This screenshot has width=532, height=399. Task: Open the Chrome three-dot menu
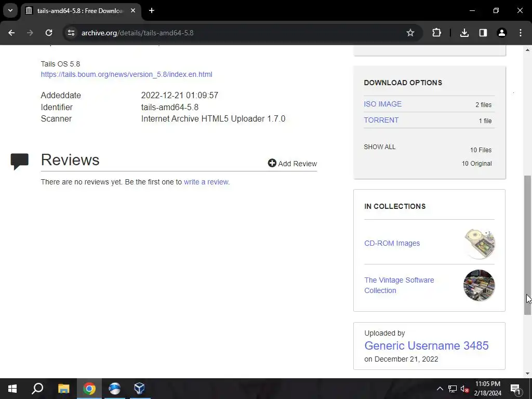pyautogui.click(x=521, y=33)
